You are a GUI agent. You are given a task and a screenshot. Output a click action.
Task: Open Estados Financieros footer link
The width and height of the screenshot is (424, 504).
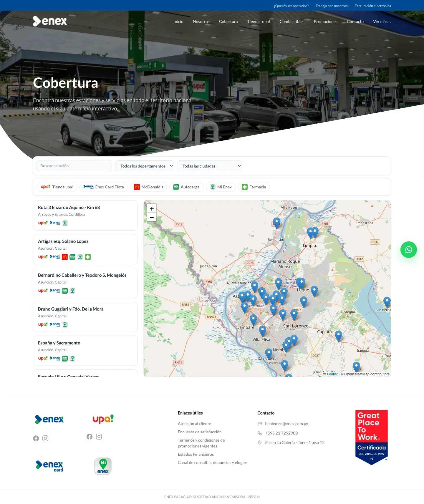(196, 454)
